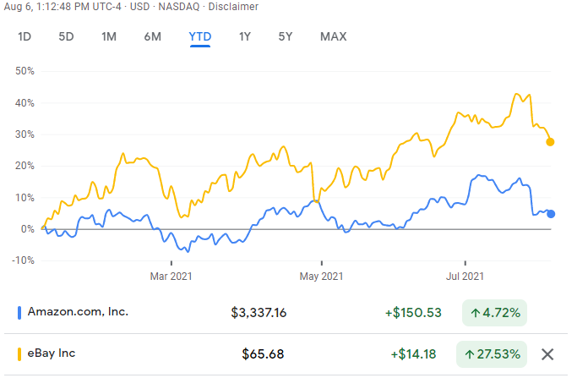Click the blue Amazon endpoint dot on chart
The image size is (588, 378).
click(x=551, y=214)
